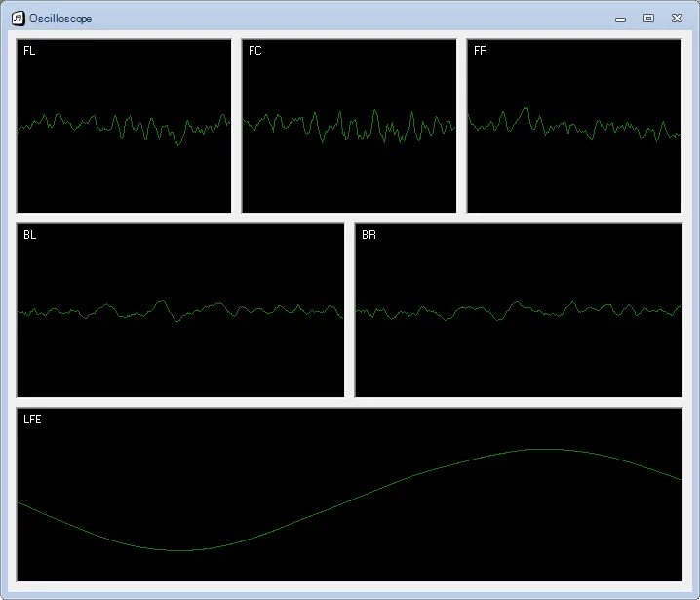The width and height of the screenshot is (700, 600).
Task: Click the Oscilloscope window title text
Action: tap(60, 19)
